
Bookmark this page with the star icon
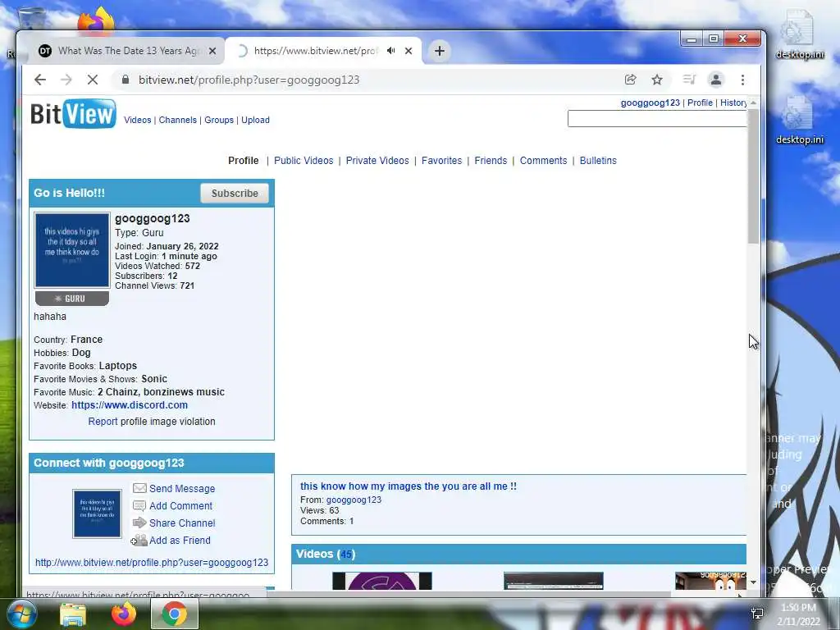(657, 80)
